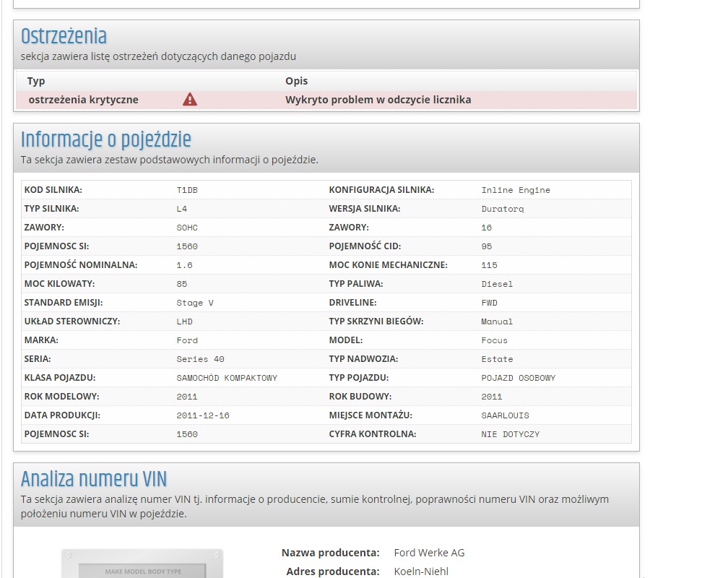This screenshot has width=728, height=578.
Task: Select series value "Series 40"
Action: pyautogui.click(x=200, y=359)
